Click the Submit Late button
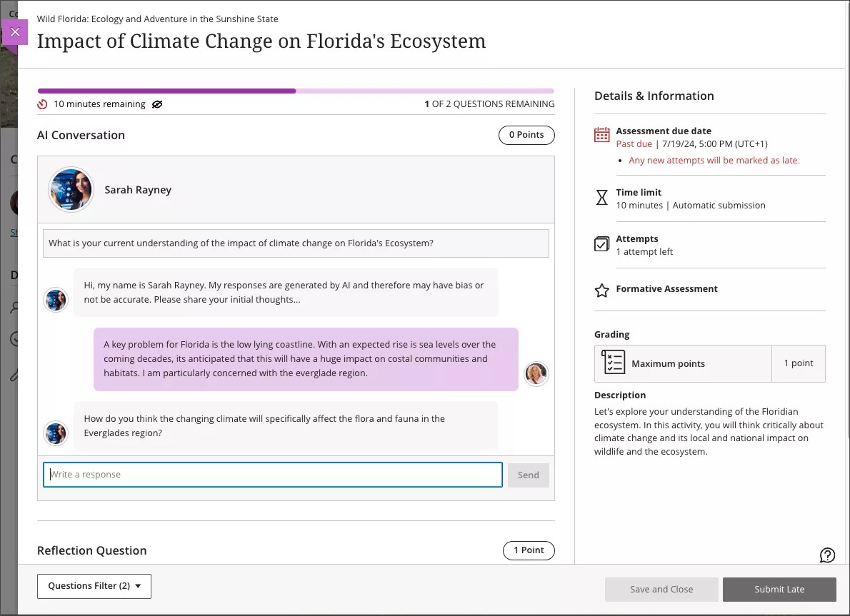The height and width of the screenshot is (616, 850). point(779,589)
